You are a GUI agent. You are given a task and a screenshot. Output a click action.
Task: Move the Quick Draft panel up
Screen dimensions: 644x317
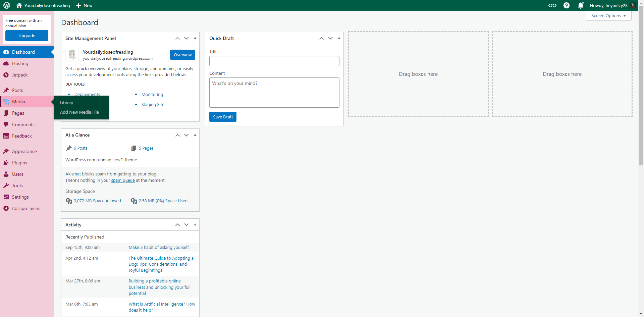pos(322,38)
